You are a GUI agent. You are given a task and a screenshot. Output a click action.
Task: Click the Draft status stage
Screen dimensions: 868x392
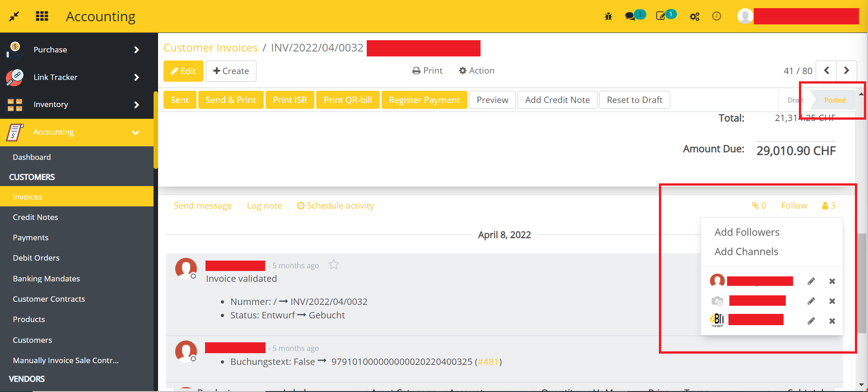(x=795, y=100)
